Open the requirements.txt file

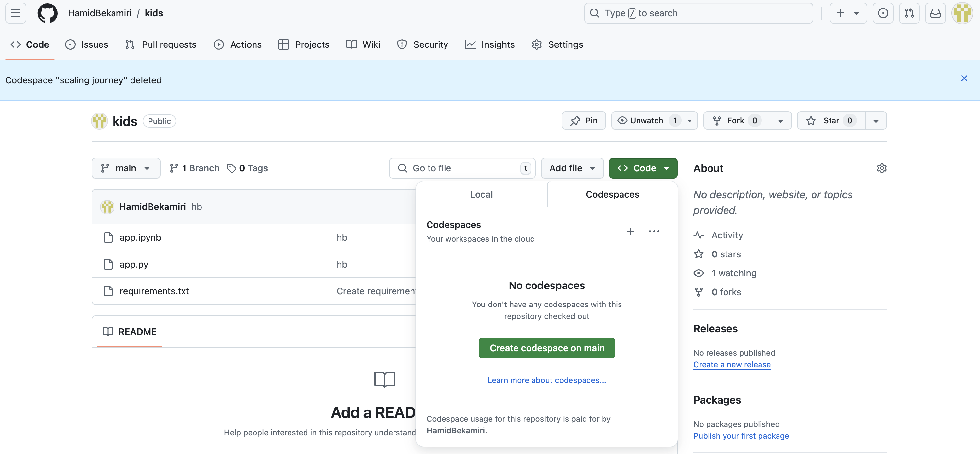tap(154, 291)
